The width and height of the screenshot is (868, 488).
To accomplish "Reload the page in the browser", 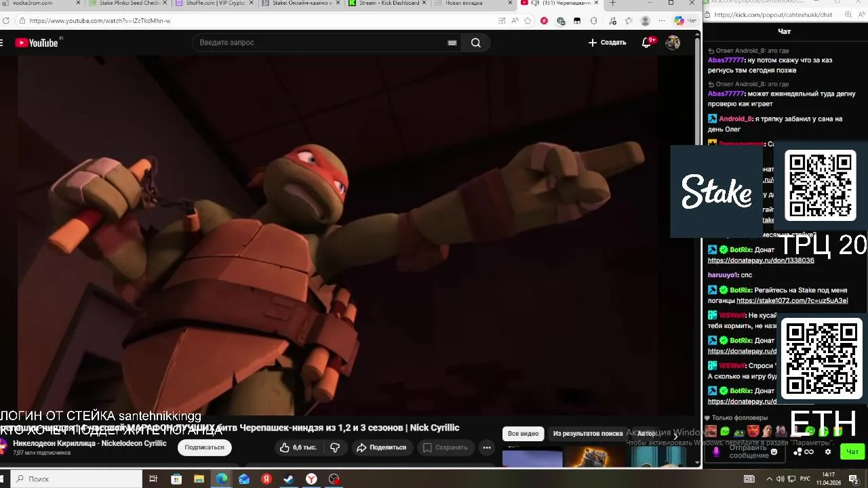I will coord(5,21).
